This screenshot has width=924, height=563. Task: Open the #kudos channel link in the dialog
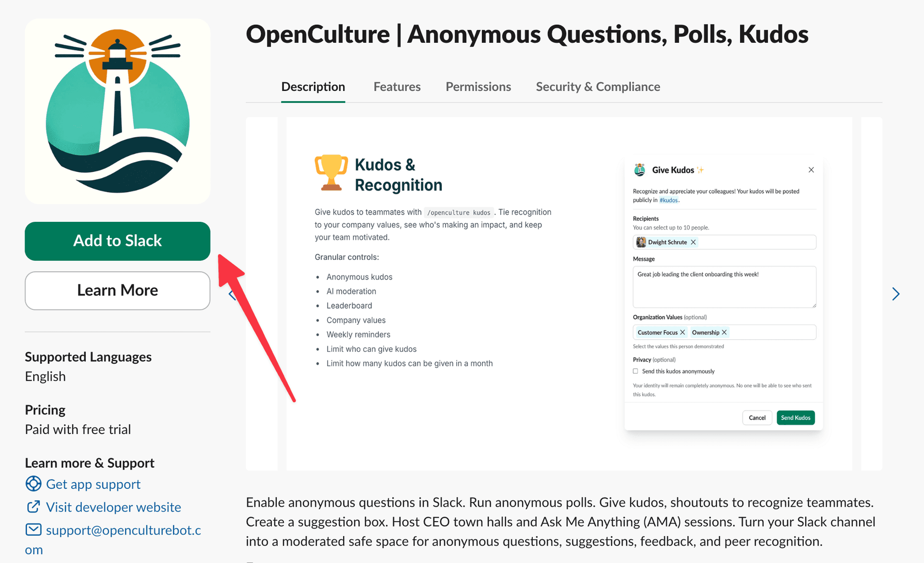(x=668, y=200)
